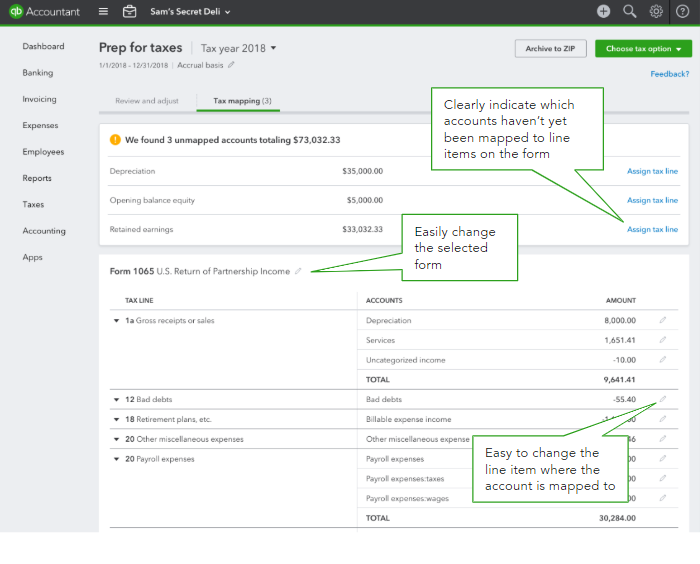The width and height of the screenshot is (700, 564).
Task: Edit mapping for Depreciation 8,000.00 account
Action: coord(663,320)
